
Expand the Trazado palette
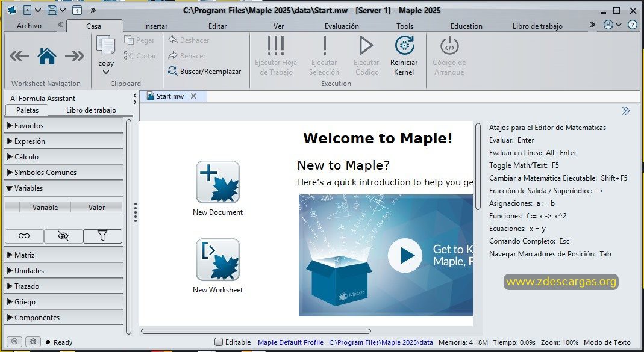click(63, 286)
